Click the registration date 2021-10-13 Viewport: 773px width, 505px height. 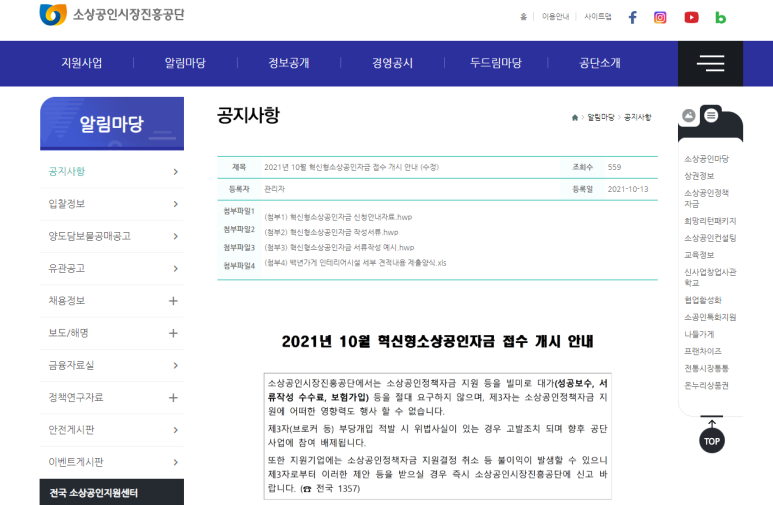pyautogui.click(x=628, y=189)
